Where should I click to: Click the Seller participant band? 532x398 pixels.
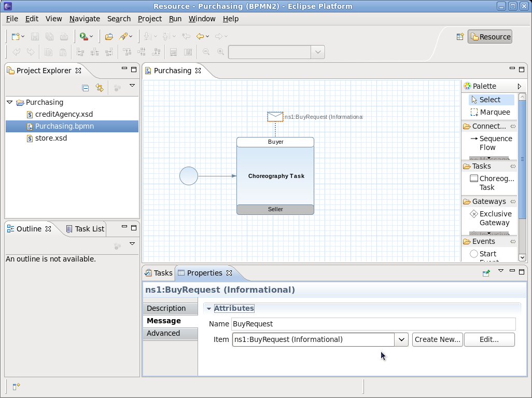275,210
